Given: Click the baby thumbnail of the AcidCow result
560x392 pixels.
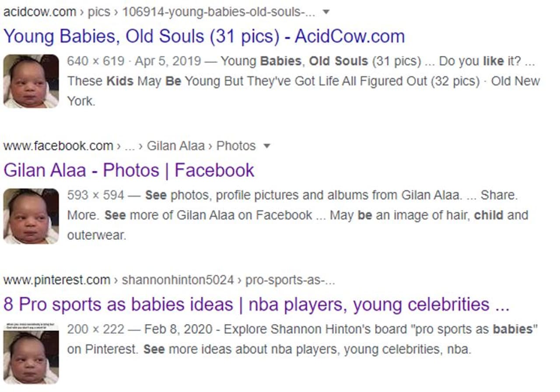Looking at the screenshot, I should [x=31, y=81].
